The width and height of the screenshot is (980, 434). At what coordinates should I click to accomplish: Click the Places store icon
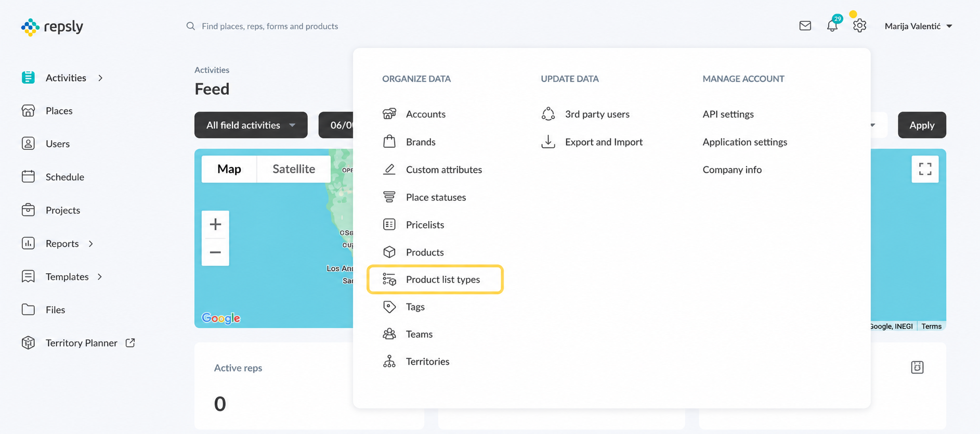coord(28,110)
